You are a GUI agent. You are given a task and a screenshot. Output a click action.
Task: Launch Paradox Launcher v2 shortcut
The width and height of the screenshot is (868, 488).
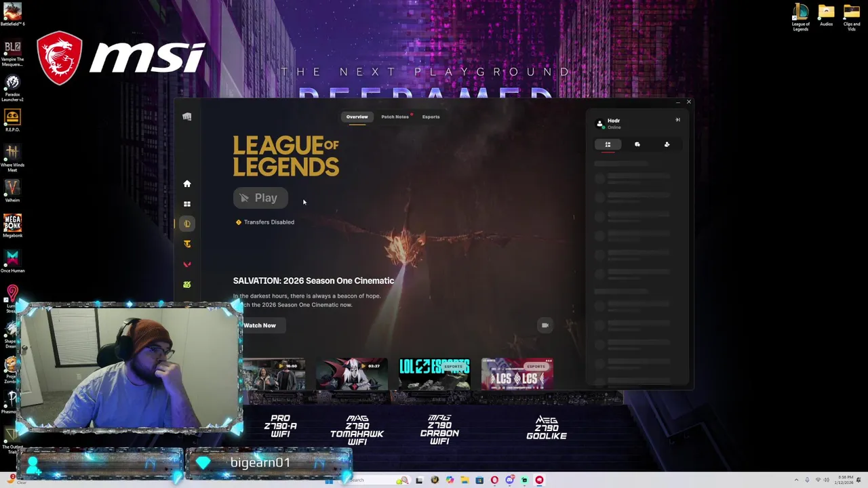click(12, 88)
